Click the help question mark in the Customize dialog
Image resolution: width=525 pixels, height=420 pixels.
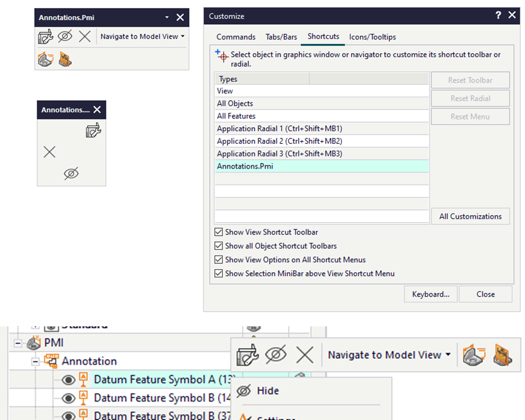point(498,16)
